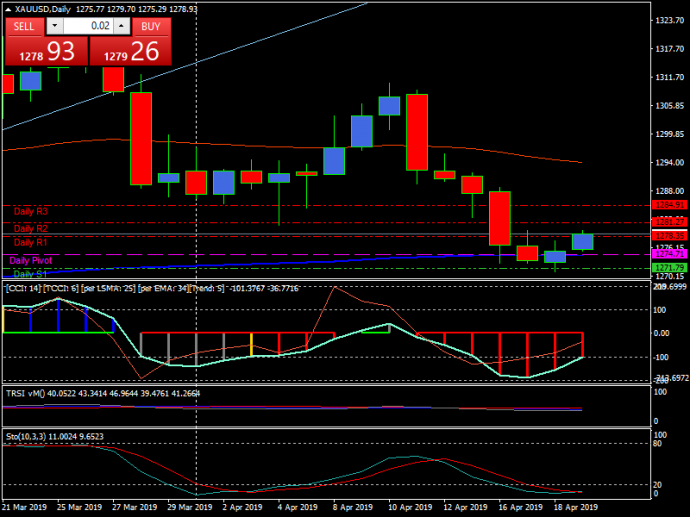This screenshot has width=690, height=517.
Task: Click the BUY button
Action: pos(150,26)
